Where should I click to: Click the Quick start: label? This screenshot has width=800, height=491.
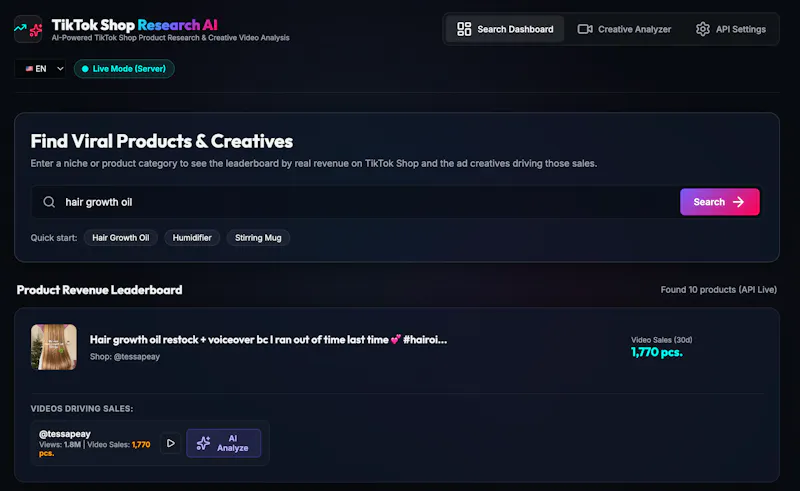[x=54, y=238]
